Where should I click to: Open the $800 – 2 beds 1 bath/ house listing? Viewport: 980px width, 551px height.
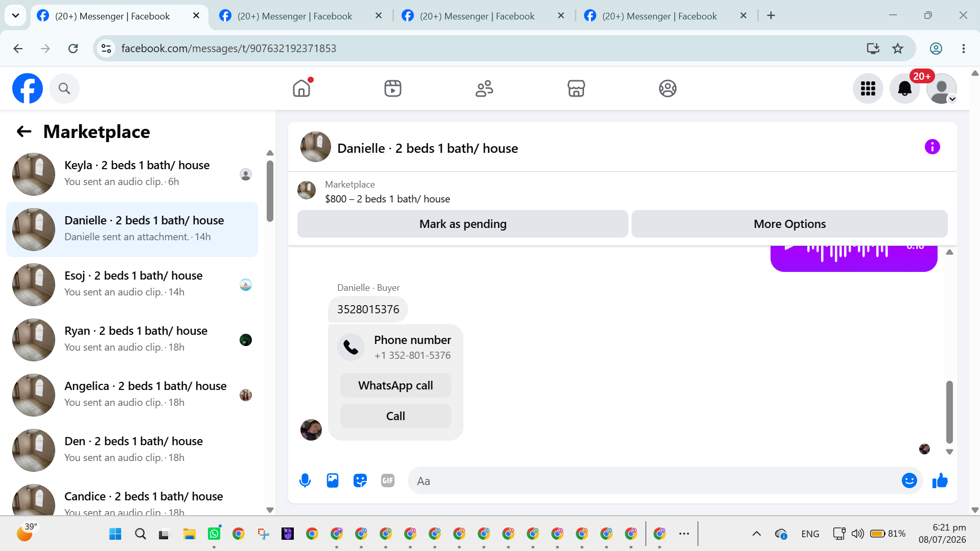pos(387,199)
